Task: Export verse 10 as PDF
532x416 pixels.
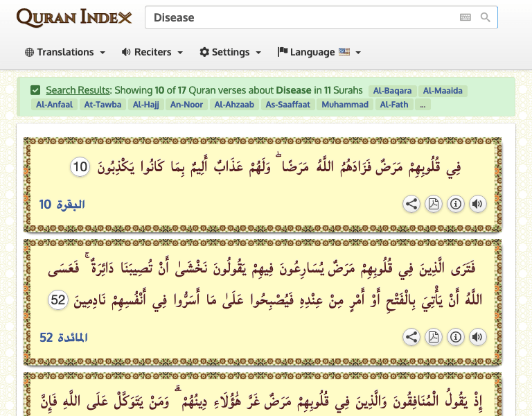Action: coord(433,204)
